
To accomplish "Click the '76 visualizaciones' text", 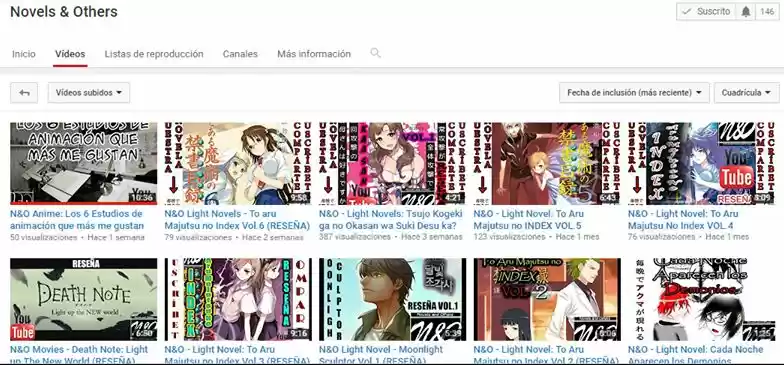I will tap(662, 237).
